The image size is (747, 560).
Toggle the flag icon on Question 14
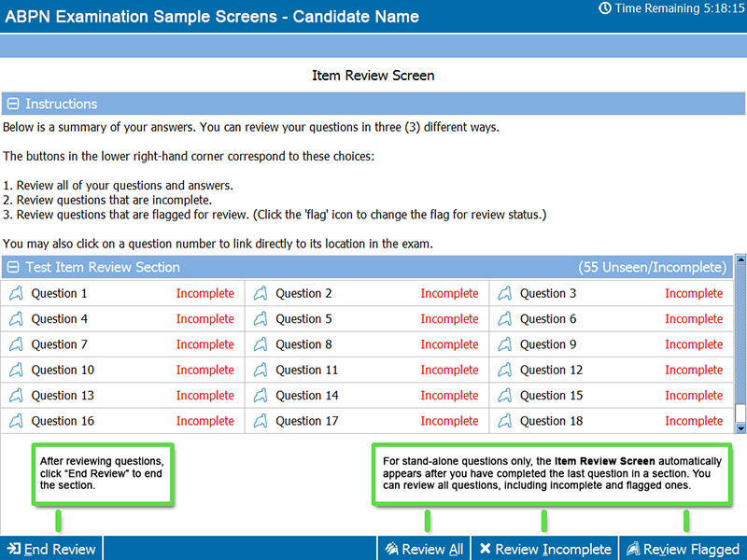(x=261, y=395)
